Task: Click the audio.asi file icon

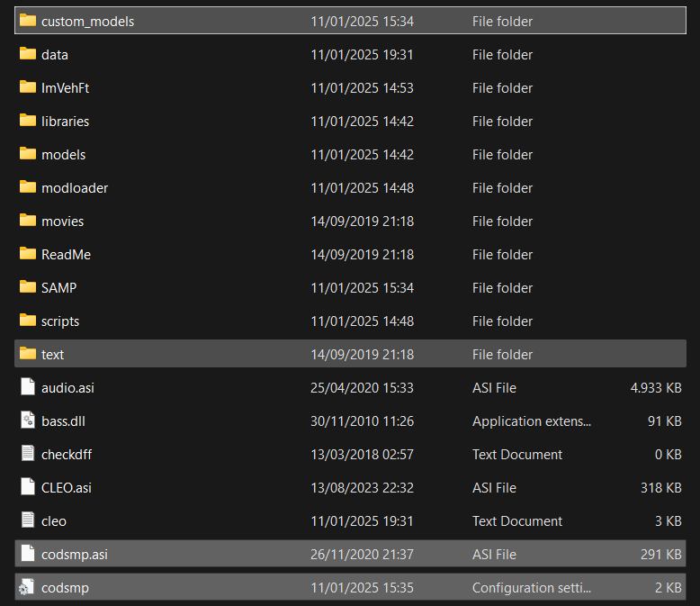Action: point(28,387)
